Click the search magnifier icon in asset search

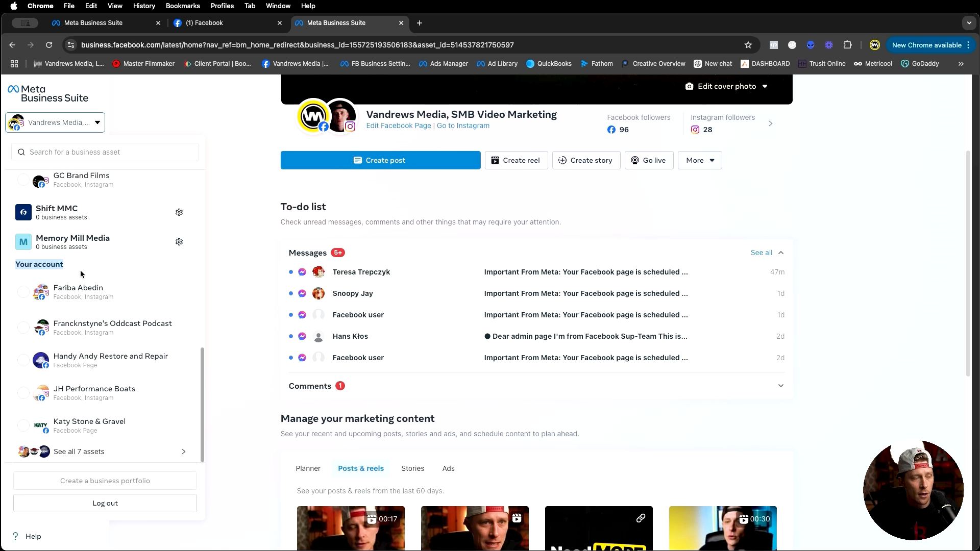tap(21, 152)
